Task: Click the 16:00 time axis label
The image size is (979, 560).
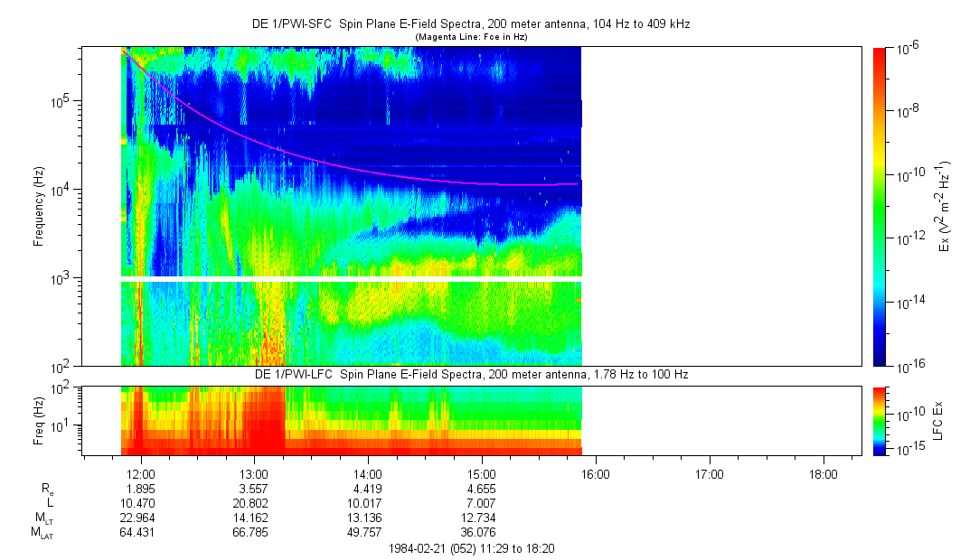Action: (595, 473)
